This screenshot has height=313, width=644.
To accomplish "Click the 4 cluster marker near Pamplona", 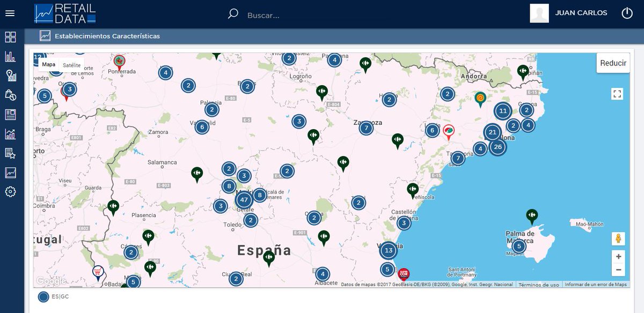I will click(334, 60).
